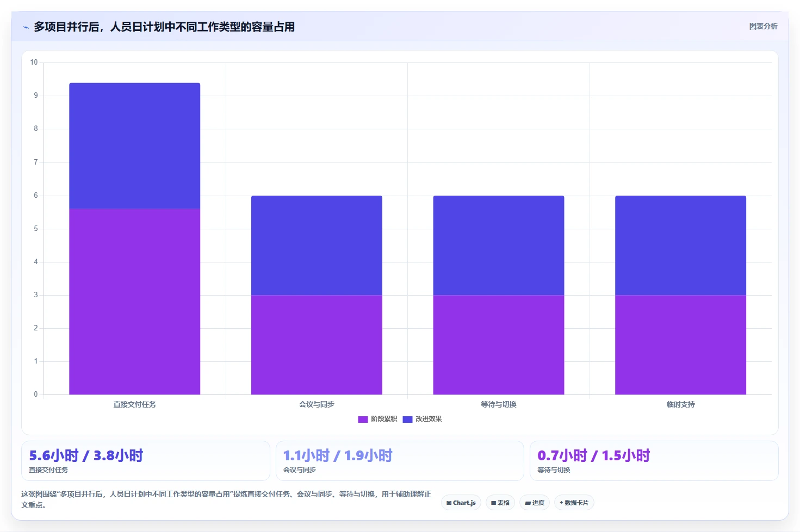
Task: Click the 图表分析 label in the header
Action: click(763, 26)
